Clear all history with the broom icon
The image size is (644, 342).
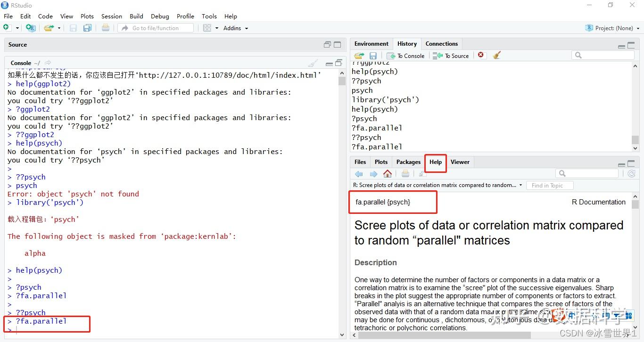tap(496, 55)
